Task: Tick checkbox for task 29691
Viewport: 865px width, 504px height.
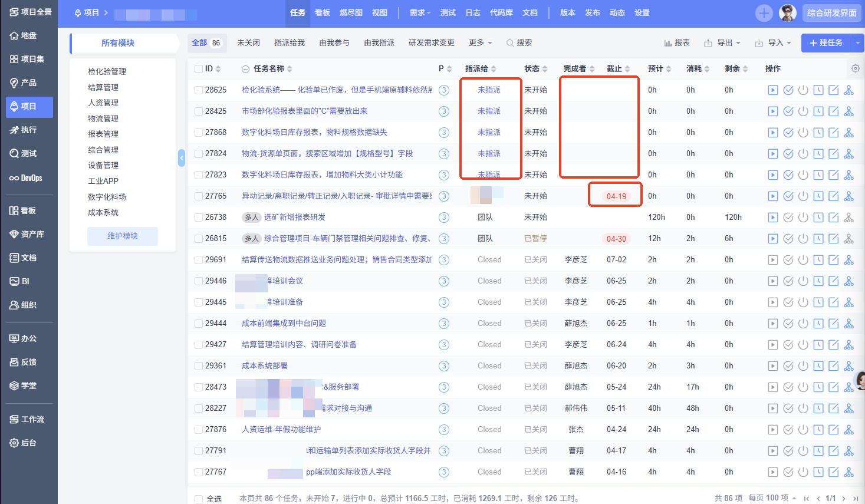Action: click(199, 260)
